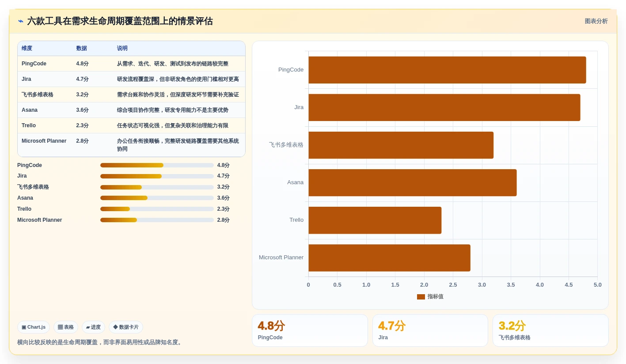This screenshot has width=626, height=364.
Task: Click the Asana progress bar
Action: pos(157,198)
